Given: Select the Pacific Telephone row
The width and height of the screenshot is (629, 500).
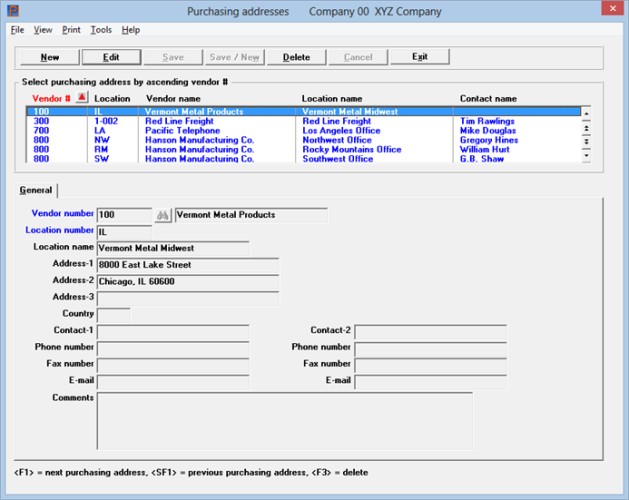Looking at the screenshot, I should 304,130.
